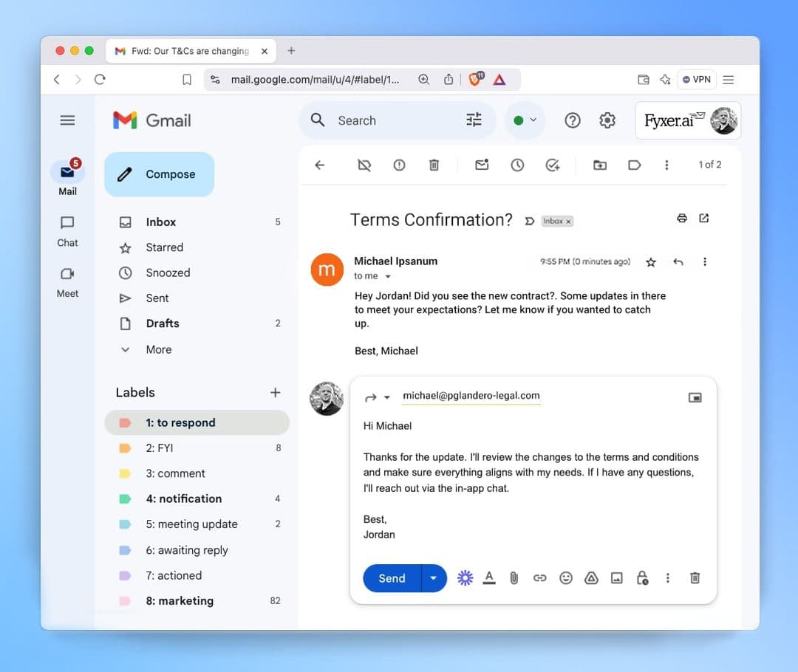
Task: Enable the VPN in the browser toolbar
Action: click(695, 79)
